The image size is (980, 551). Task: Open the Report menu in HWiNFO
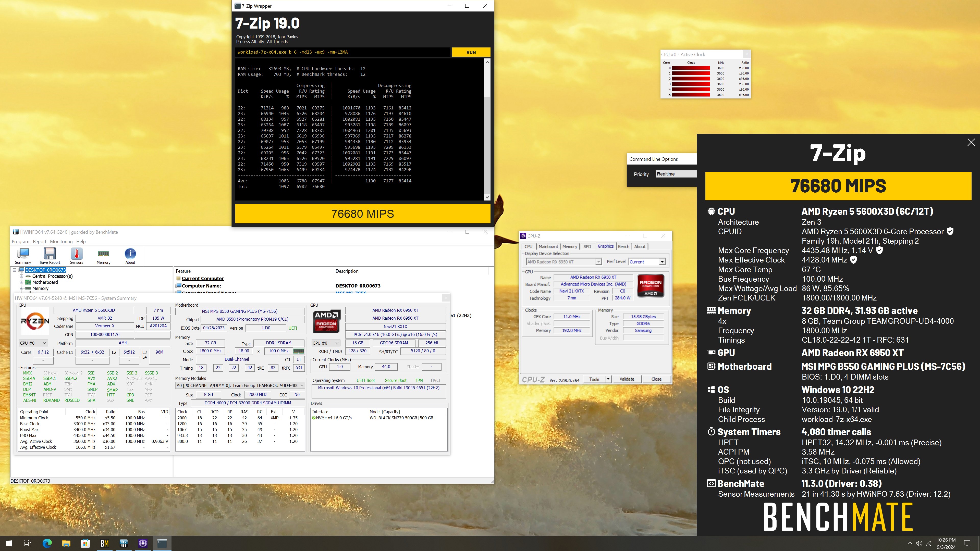point(40,242)
